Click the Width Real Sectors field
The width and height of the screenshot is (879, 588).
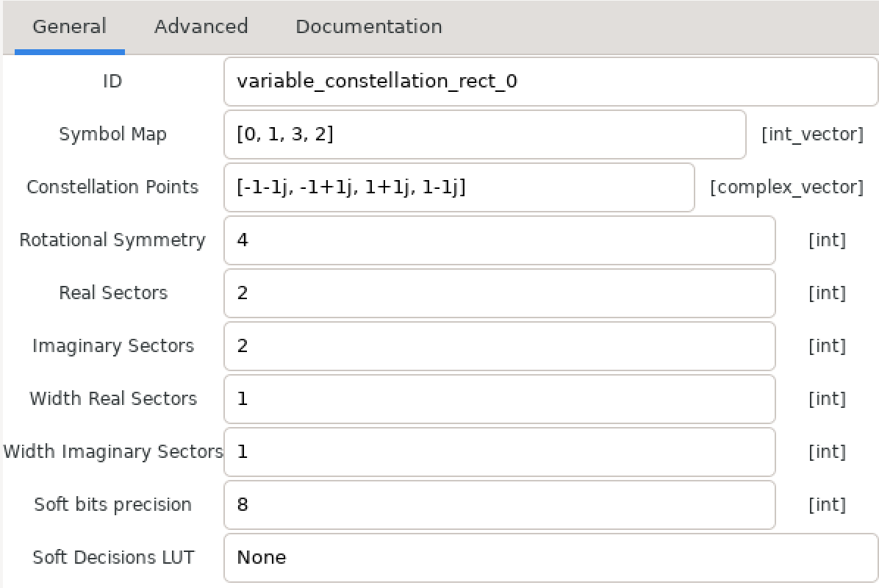click(x=500, y=399)
